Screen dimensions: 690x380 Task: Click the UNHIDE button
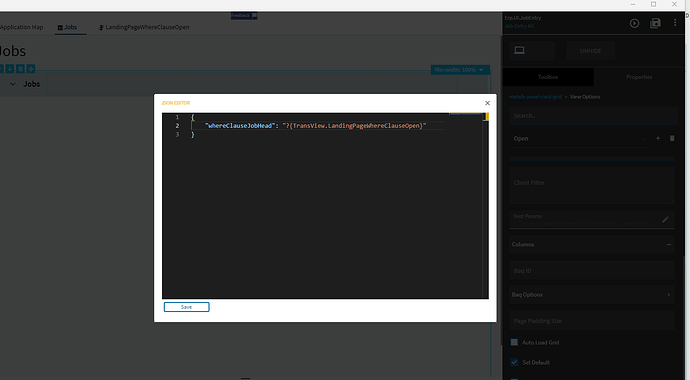[x=590, y=51]
